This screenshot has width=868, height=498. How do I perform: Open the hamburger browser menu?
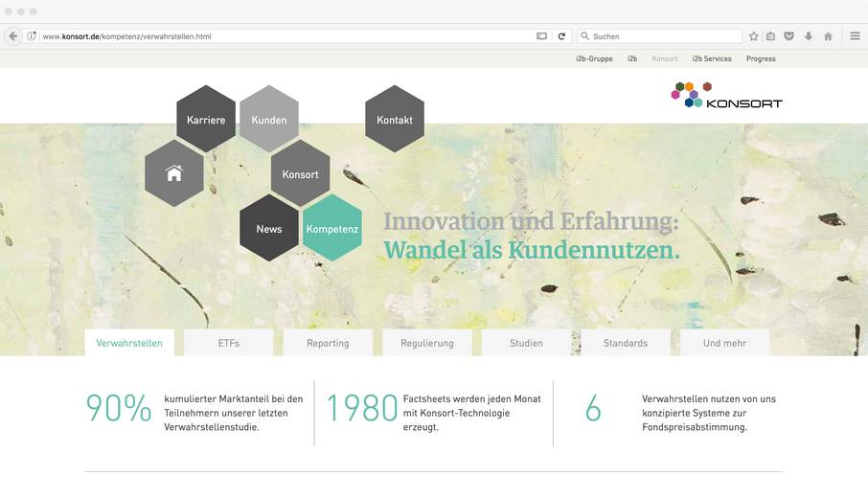[x=855, y=36]
